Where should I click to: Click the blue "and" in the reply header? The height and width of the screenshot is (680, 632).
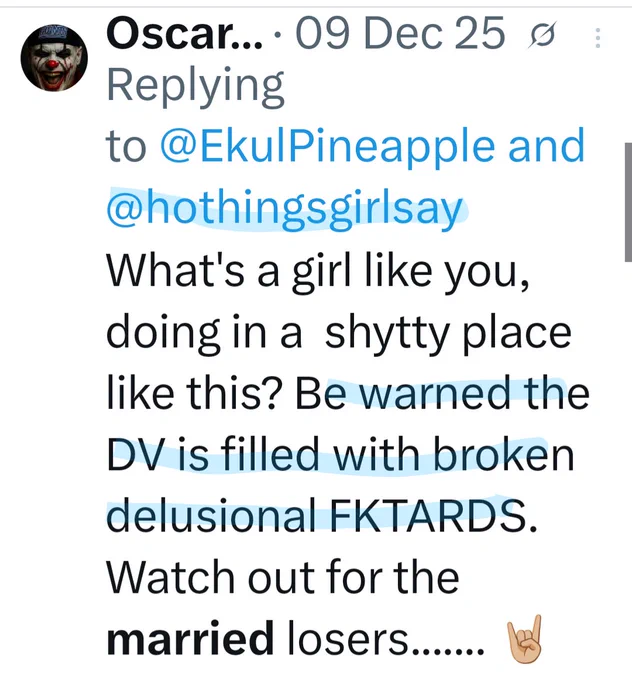coord(547,145)
